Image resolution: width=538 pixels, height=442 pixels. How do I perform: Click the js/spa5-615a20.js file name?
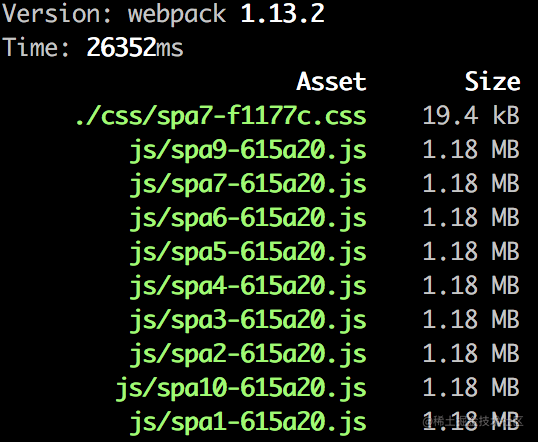pyautogui.click(x=248, y=252)
